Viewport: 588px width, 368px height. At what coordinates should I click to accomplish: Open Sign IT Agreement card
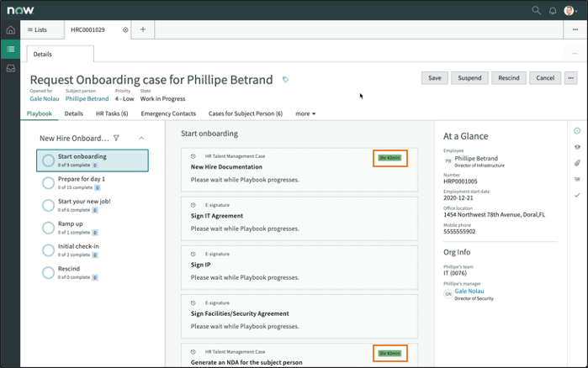coord(299,218)
